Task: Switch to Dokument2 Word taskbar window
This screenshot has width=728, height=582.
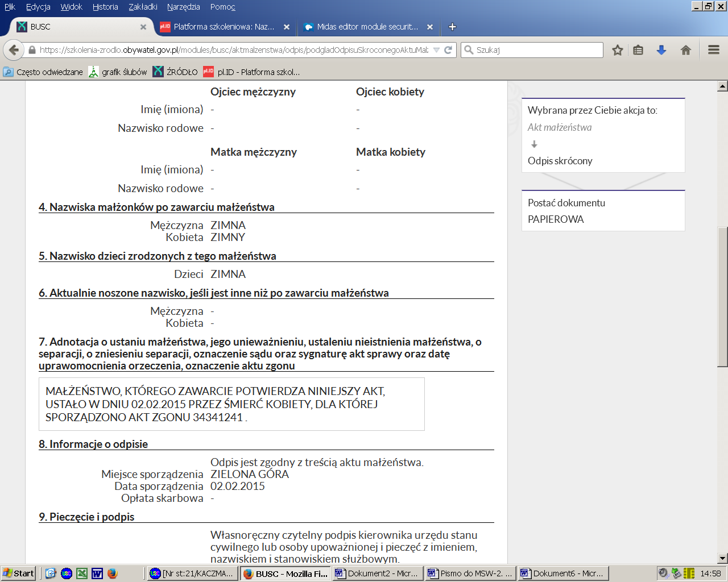Action: (x=378, y=573)
